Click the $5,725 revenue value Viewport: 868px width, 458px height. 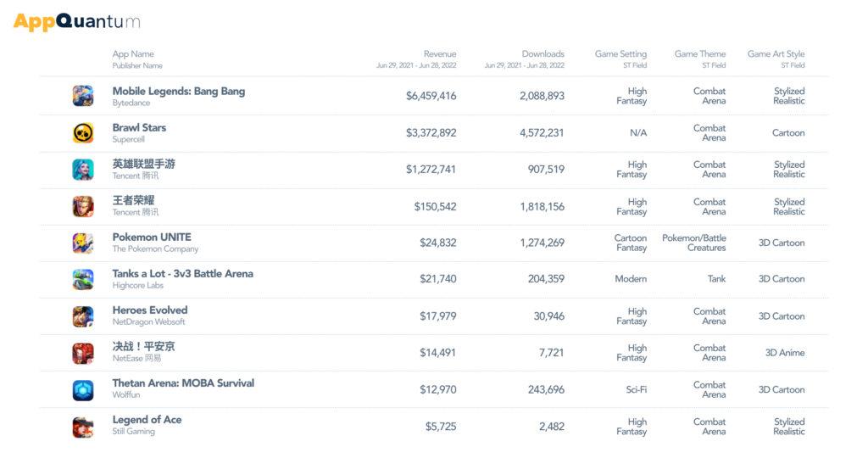(441, 427)
